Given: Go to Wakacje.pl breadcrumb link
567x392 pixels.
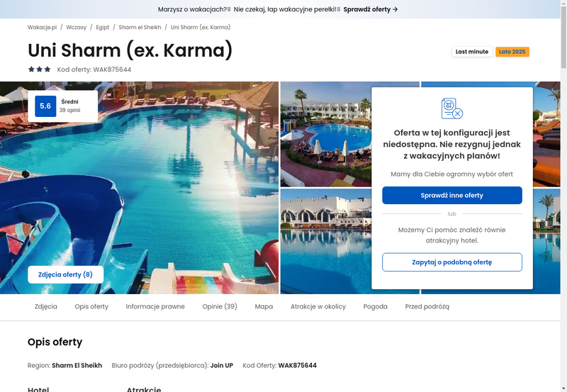Looking at the screenshot, I should [x=43, y=27].
